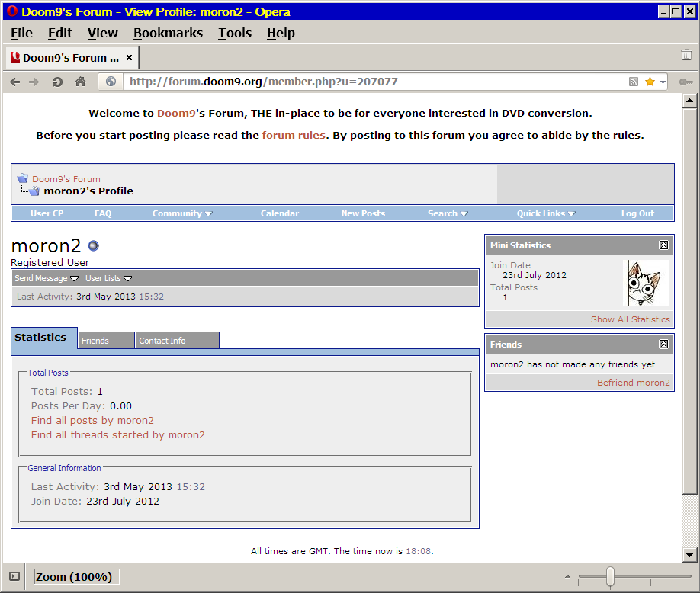This screenshot has width=700, height=593.
Task: Click moron2's cat avatar image
Action: tap(646, 283)
